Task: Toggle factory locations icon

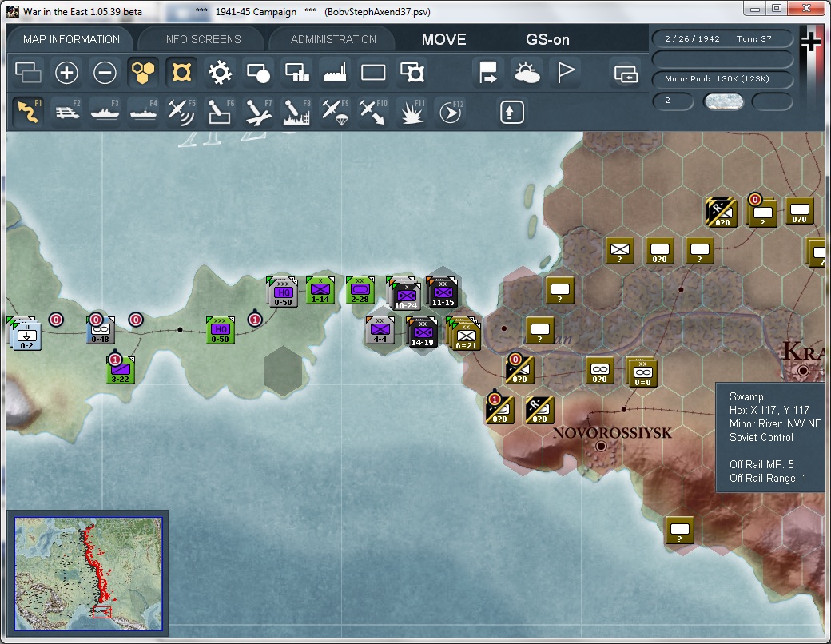Action: pyautogui.click(x=335, y=73)
